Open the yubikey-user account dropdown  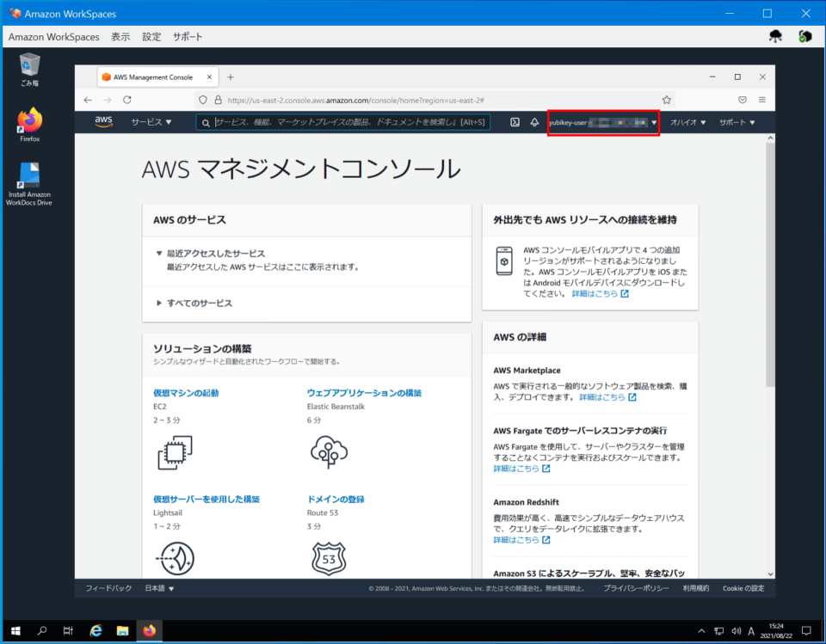(602, 122)
